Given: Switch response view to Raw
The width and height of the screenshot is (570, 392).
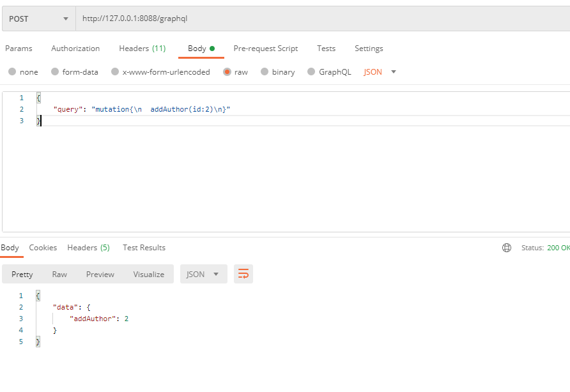Looking at the screenshot, I should (59, 275).
